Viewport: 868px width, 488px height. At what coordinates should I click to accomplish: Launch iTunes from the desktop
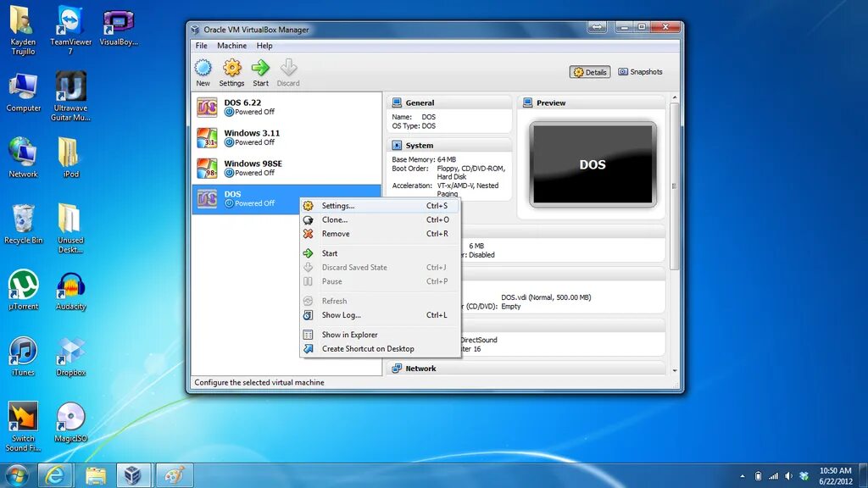click(23, 357)
